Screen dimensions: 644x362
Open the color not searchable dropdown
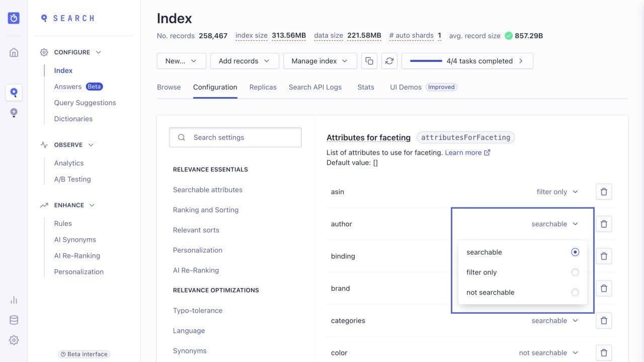coord(549,352)
